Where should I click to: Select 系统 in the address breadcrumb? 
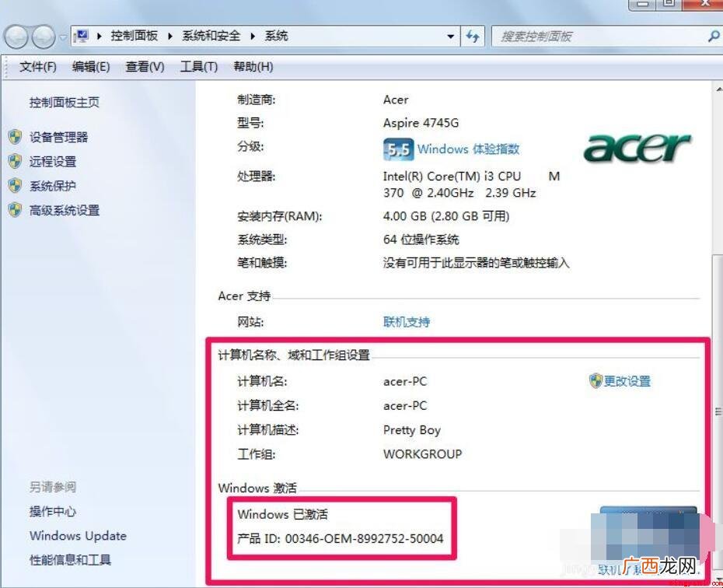tap(276, 36)
